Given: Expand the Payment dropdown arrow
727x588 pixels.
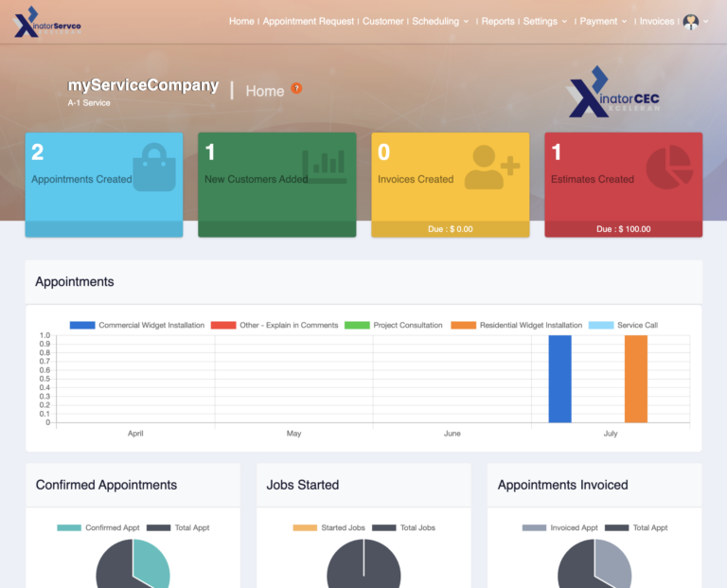Looking at the screenshot, I should (x=624, y=22).
